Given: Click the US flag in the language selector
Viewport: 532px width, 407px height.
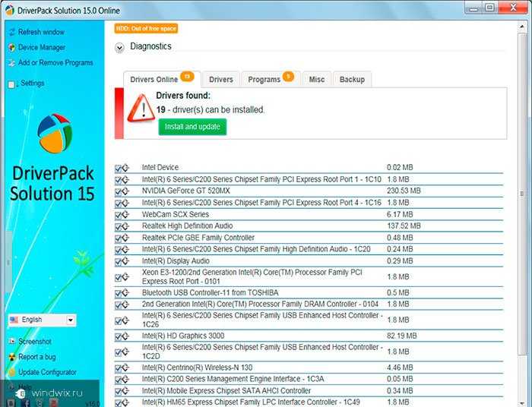Looking at the screenshot, I should tap(14, 320).
